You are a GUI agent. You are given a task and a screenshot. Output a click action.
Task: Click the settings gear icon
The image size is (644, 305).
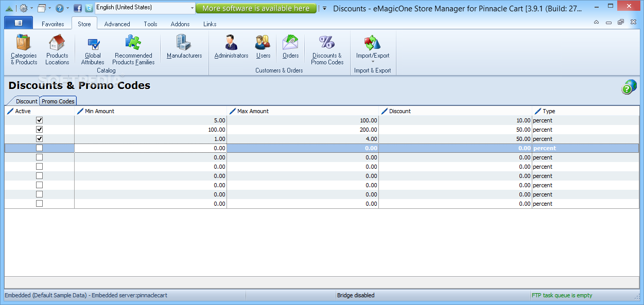[x=23, y=8]
